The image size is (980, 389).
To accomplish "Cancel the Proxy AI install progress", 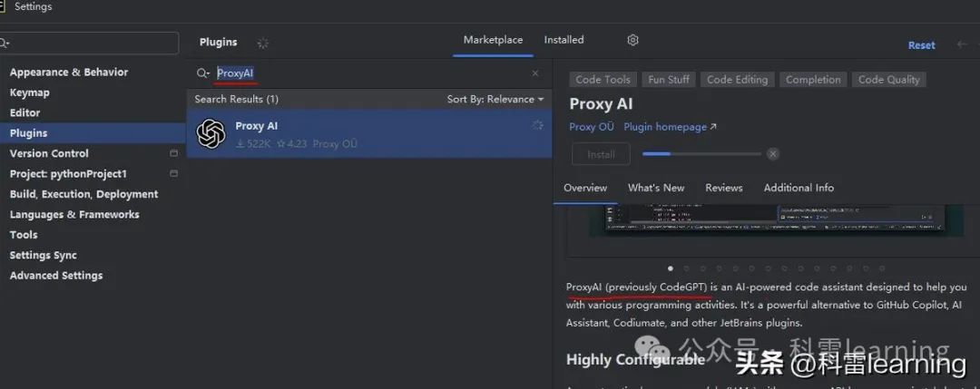I will click(773, 154).
